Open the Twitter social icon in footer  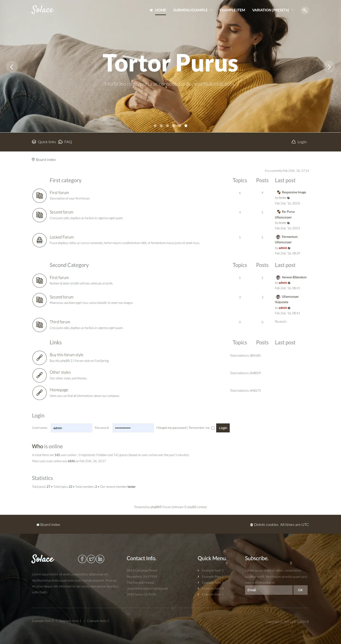click(x=91, y=559)
